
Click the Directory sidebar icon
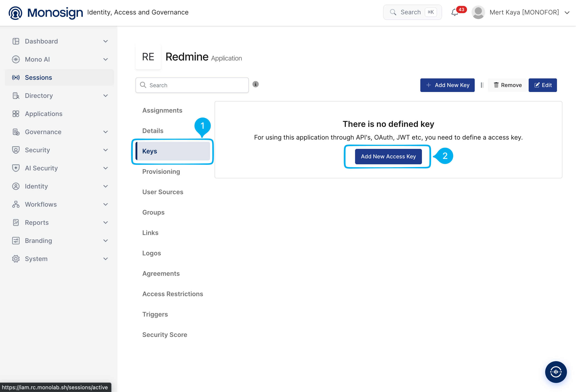coord(16,96)
